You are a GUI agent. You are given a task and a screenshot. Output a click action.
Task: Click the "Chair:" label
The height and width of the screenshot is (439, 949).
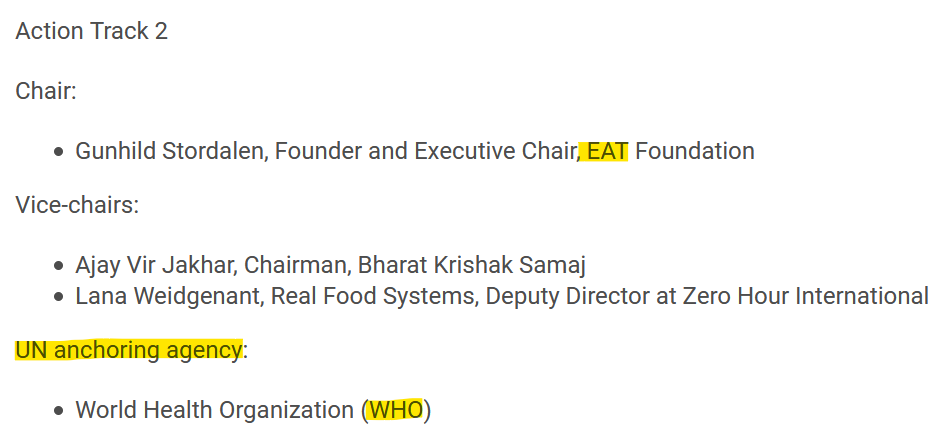click(46, 91)
